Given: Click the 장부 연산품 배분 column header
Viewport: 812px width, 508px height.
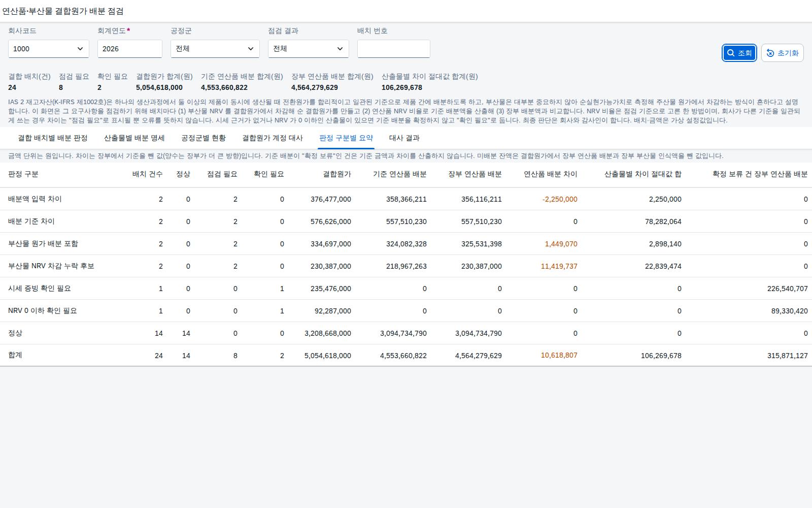Looking at the screenshot, I should tap(475, 174).
